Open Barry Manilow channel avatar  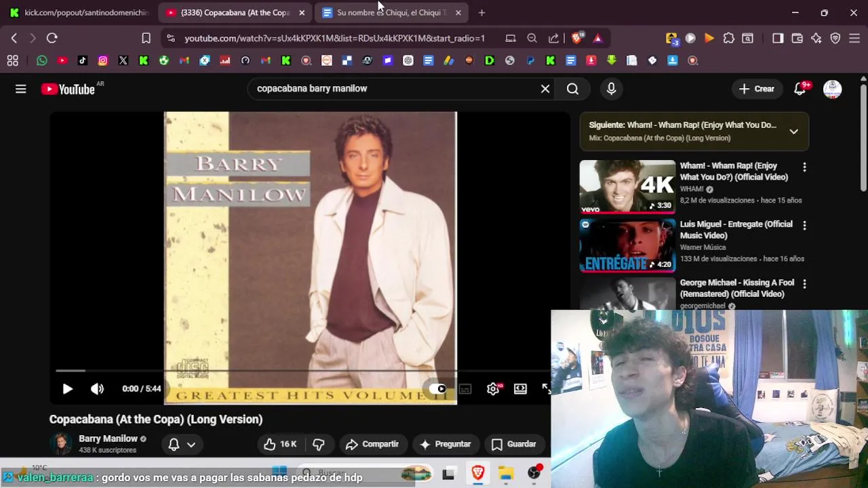coord(61,444)
